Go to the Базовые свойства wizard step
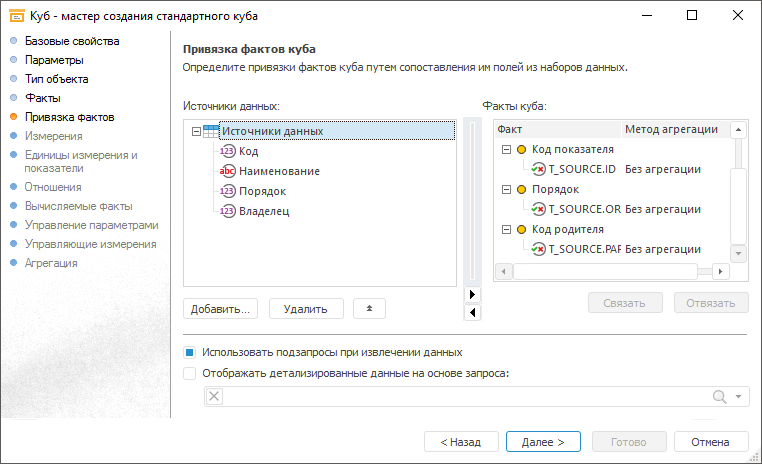The image size is (762, 464). click(x=71, y=41)
